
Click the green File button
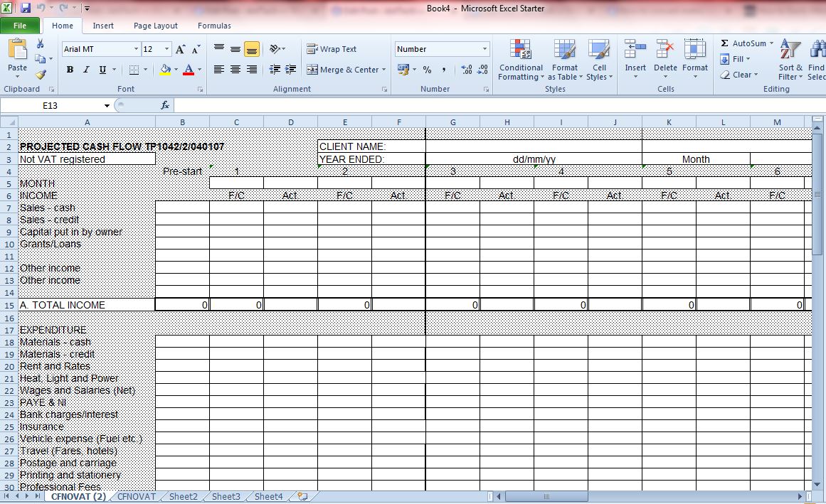click(x=20, y=26)
